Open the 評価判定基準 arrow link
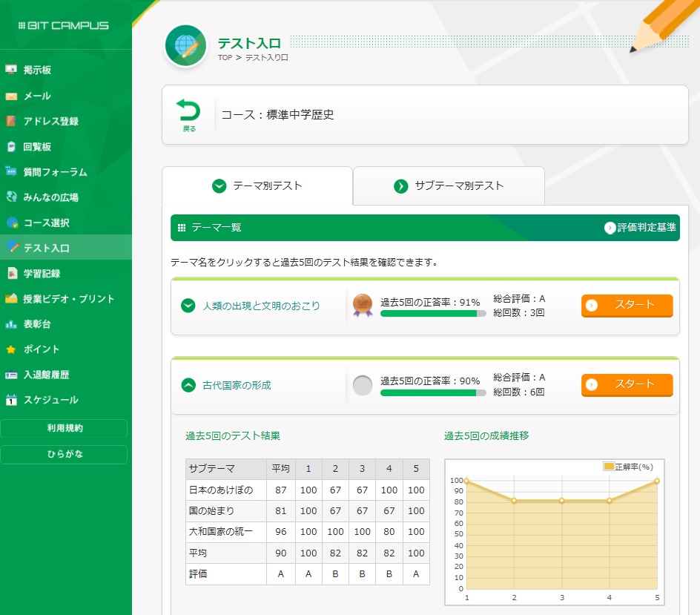This screenshot has width=700, height=615. click(x=610, y=228)
